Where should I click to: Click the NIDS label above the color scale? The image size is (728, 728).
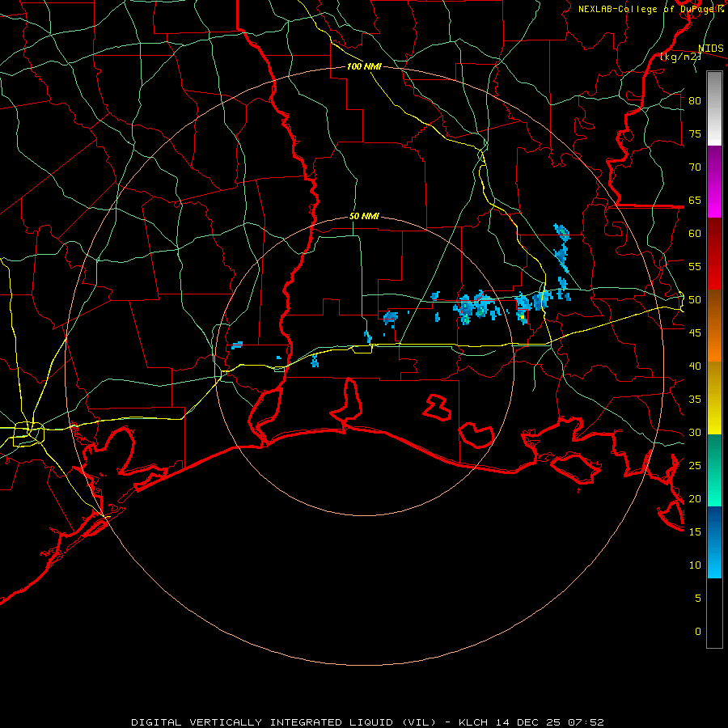pos(710,49)
